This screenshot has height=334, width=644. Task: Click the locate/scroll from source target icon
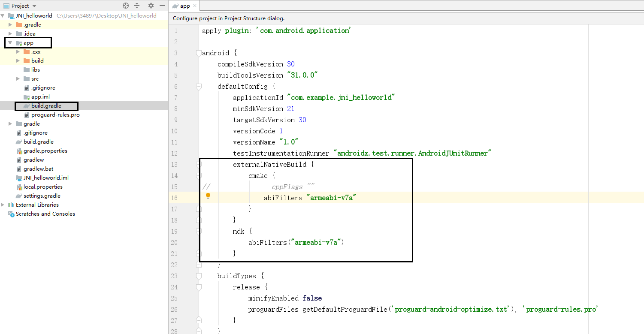click(x=126, y=6)
